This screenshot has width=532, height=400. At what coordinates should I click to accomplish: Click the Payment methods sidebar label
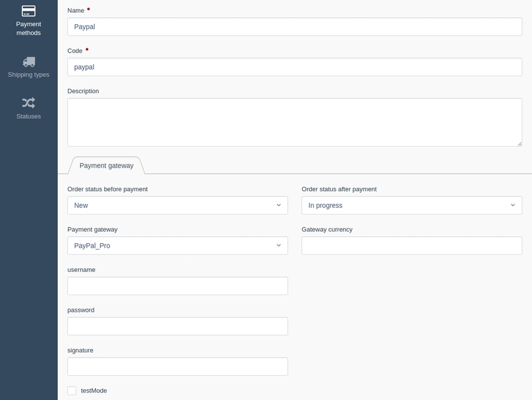pyautogui.click(x=29, y=29)
